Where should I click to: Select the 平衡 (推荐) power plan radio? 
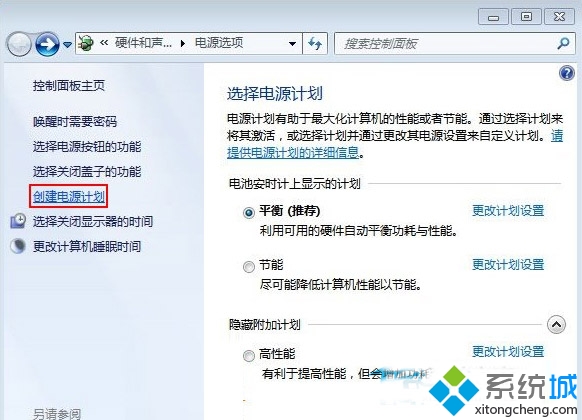tap(249, 213)
